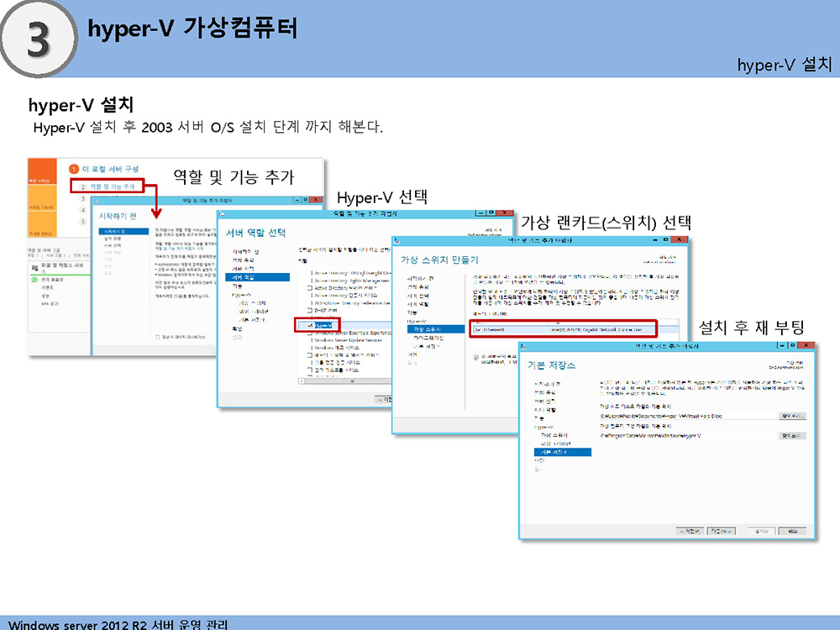Click the virtual machine configuration path field
This screenshot has width=840, height=630.
pos(688,435)
